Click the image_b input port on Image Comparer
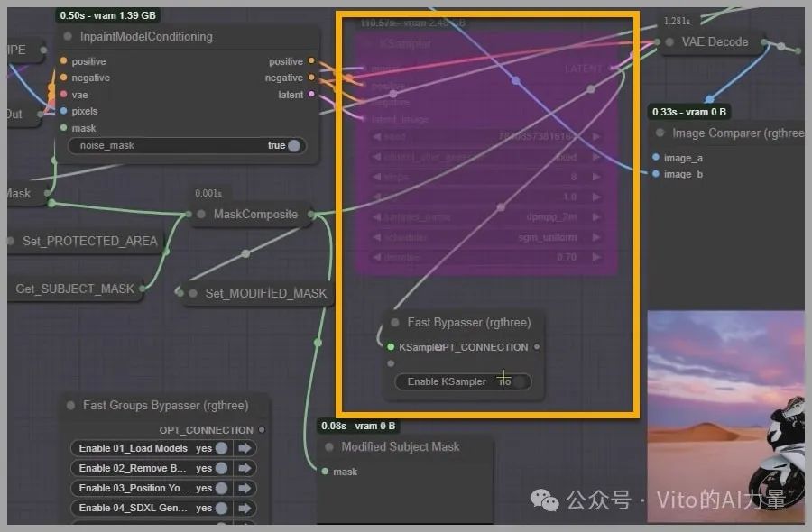 [x=656, y=174]
